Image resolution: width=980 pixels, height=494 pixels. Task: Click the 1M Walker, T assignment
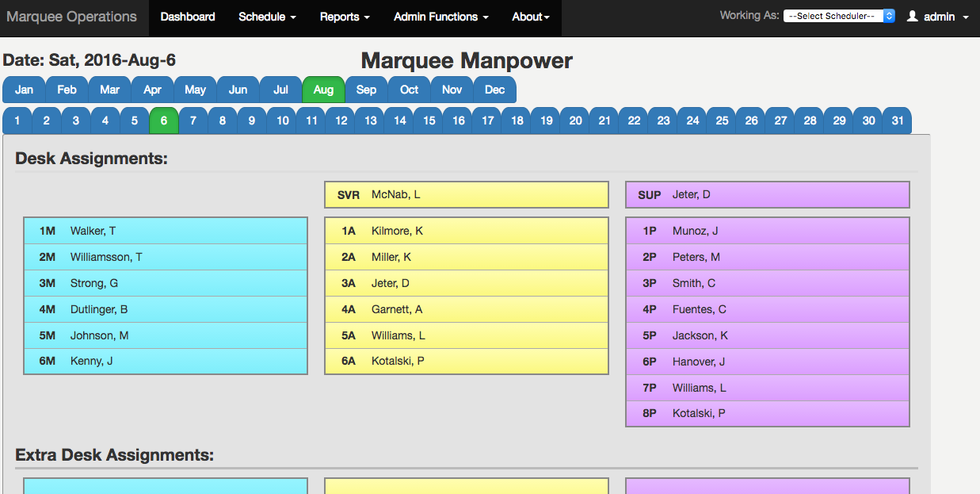[166, 231]
